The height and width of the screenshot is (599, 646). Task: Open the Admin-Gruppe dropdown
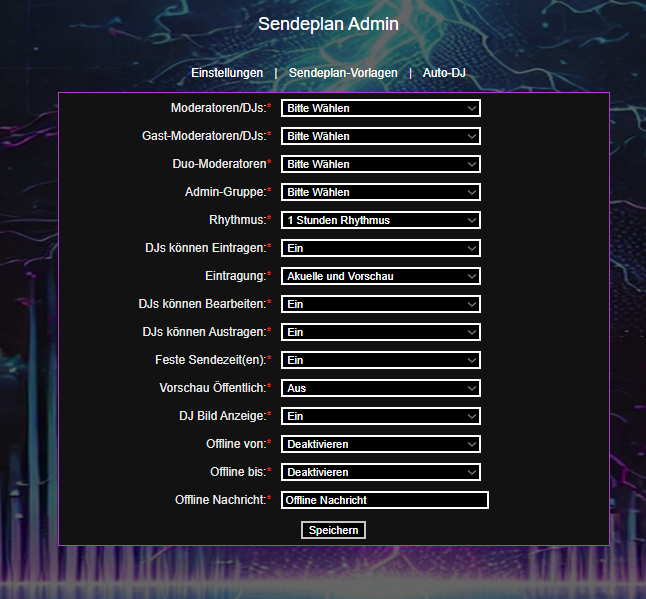[381, 192]
